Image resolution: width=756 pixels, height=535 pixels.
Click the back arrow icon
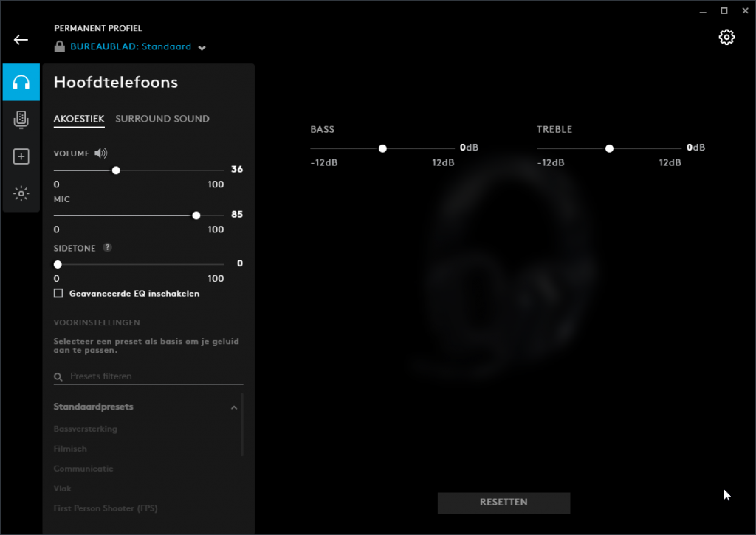point(21,40)
